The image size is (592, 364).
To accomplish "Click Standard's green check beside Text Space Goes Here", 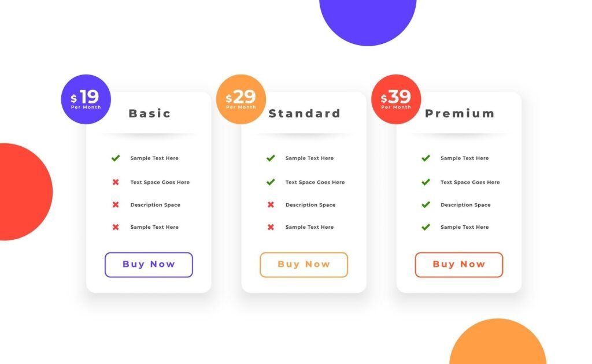I will pyautogui.click(x=271, y=182).
